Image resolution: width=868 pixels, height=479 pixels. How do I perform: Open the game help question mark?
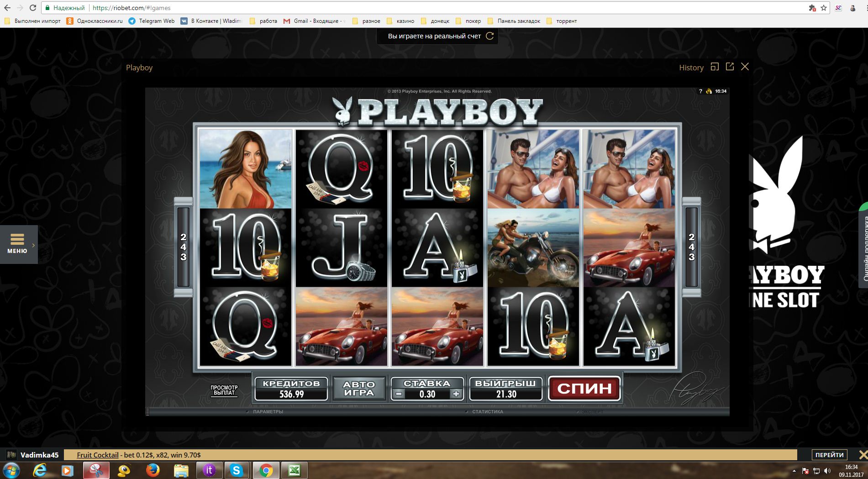point(700,91)
